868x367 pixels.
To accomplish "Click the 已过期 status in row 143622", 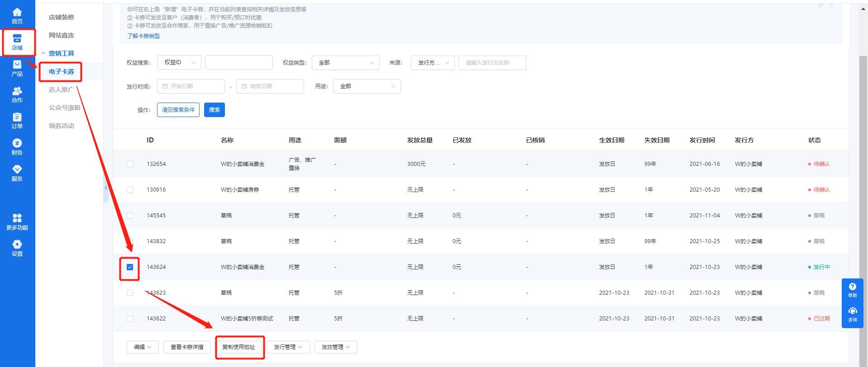I will point(819,319).
